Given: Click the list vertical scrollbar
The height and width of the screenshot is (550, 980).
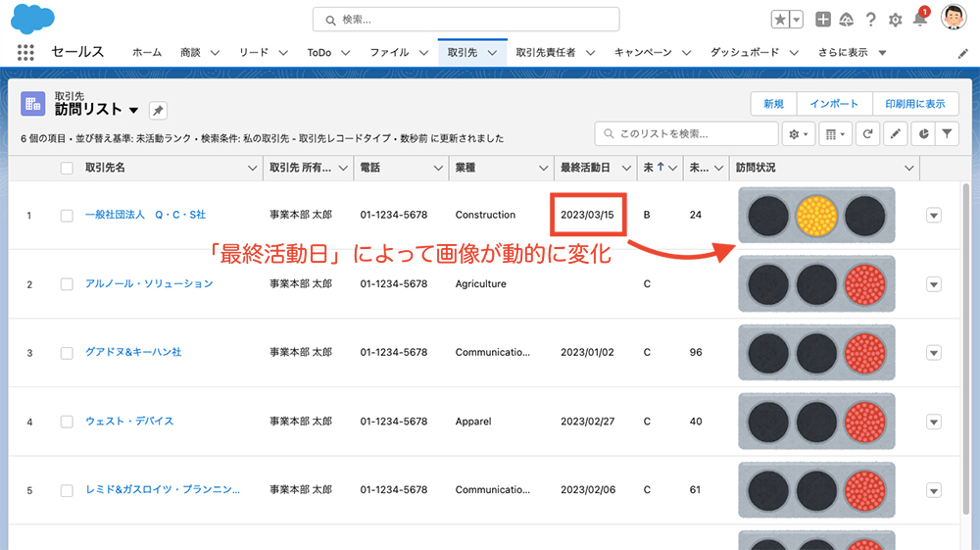Looking at the screenshot, I should pyautogui.click(x=965, y=350).
